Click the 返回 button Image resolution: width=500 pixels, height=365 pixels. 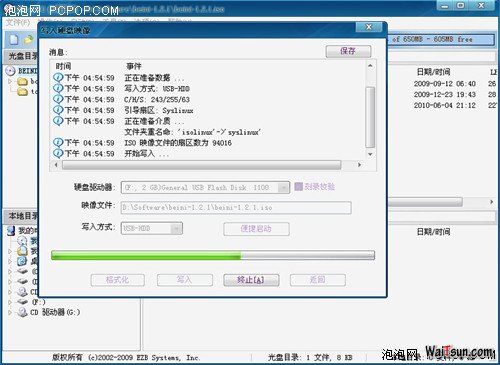click(x=317, y=280)
